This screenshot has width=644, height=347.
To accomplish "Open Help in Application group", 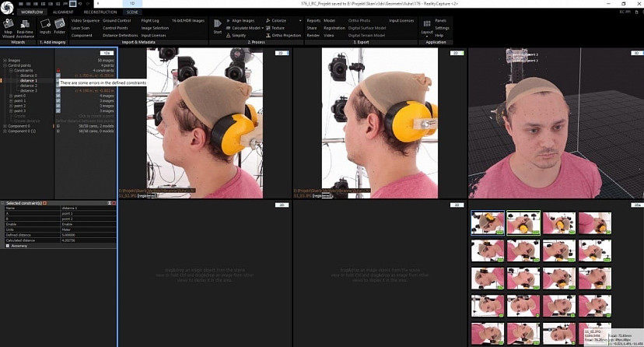I will tap(439, 35).
